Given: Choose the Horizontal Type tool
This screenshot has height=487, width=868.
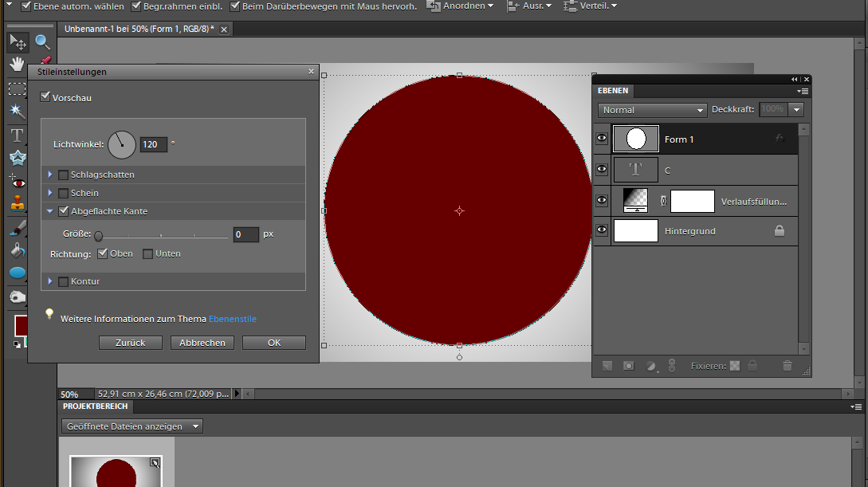Looking at the screenshot, I should 18,135.
